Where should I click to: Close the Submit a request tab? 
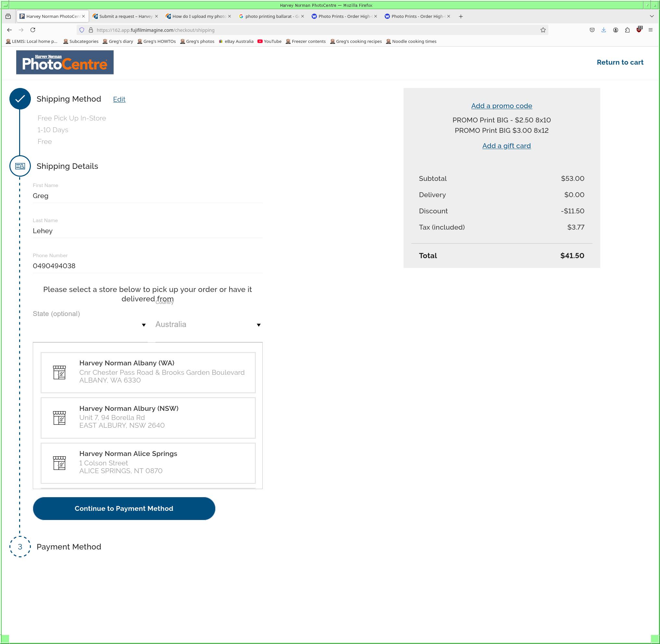pyautogui.click(x=156, y=16)
